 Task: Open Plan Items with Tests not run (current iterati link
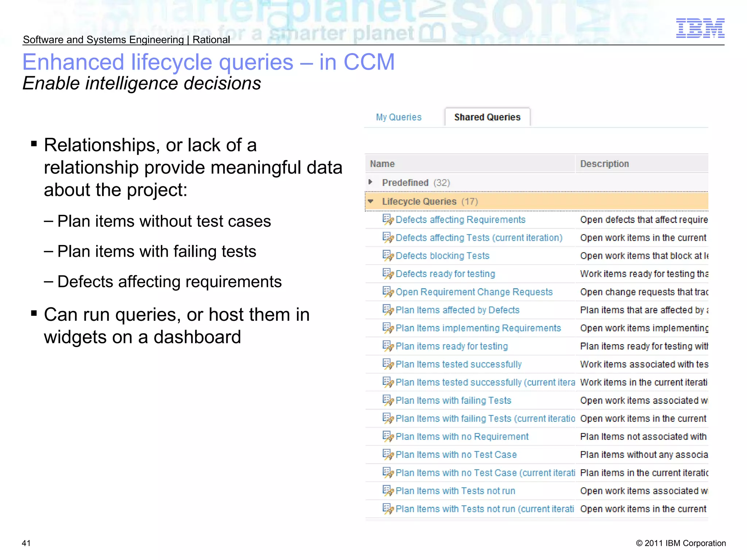point(485,509)
